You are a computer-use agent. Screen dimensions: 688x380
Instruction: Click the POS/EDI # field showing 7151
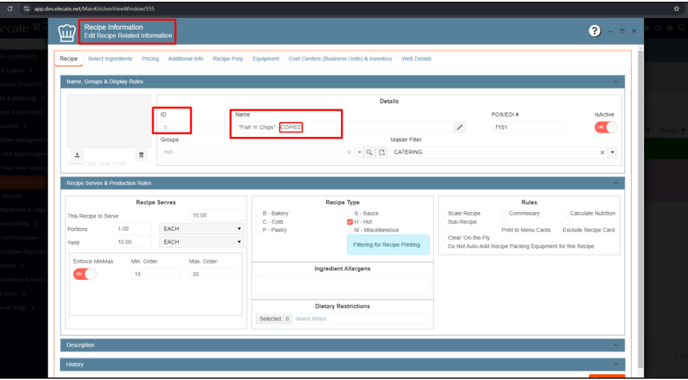pyautogui.click(x=528, y=127)
